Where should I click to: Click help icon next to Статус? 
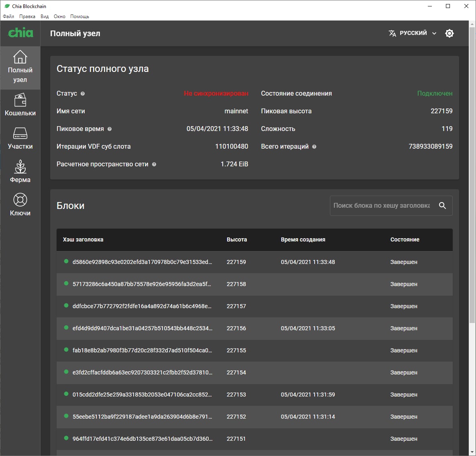click(x=83, y=94)
